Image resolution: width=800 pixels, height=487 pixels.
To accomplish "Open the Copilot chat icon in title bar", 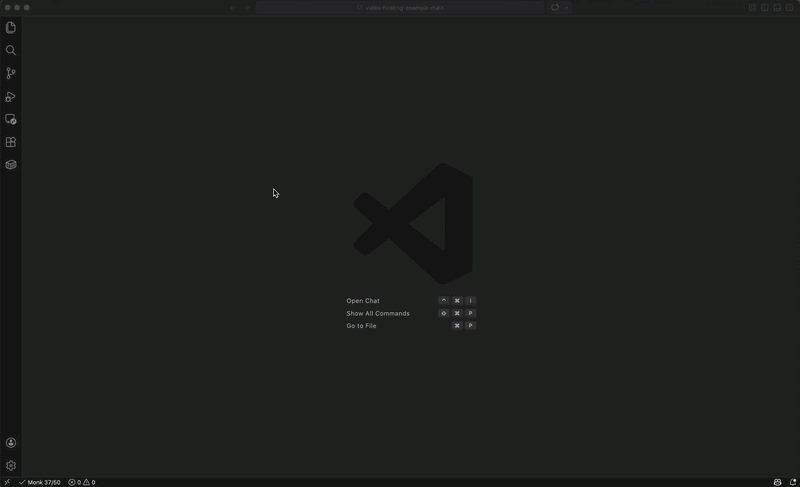I will 555,8.
